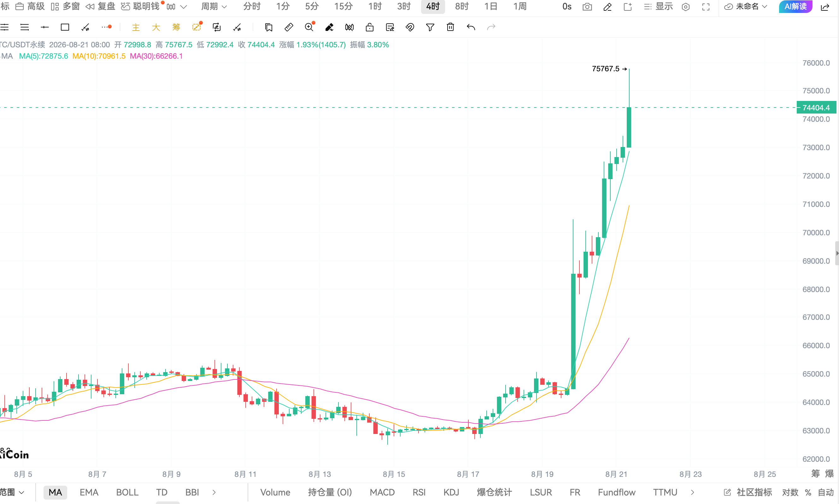Viewport: 839px width, 504px height.
Task: Select the rectangle drawing tool
Action: [65, 27]
